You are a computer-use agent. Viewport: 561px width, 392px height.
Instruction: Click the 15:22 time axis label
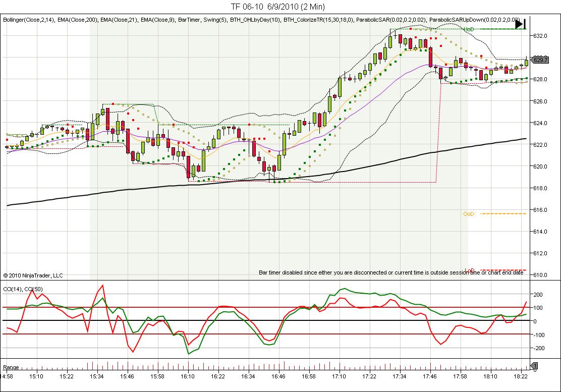click(x=67, y=376)
